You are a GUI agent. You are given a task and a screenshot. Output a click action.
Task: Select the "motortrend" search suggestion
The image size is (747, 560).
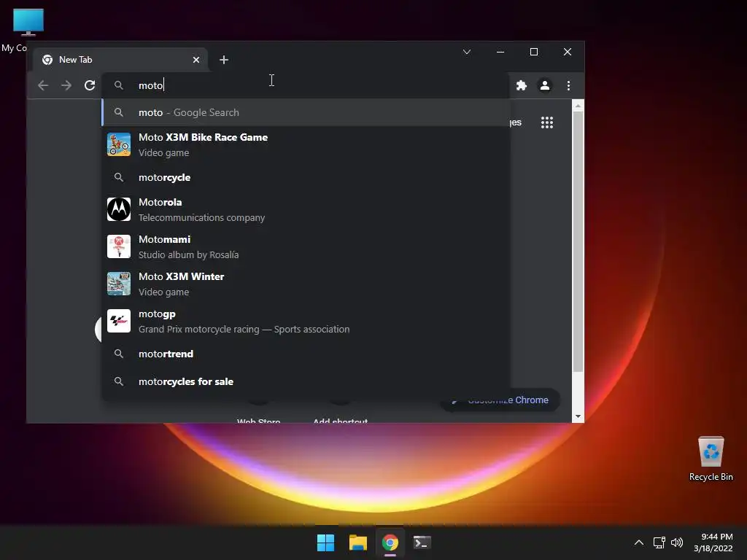(x=306, y=354)
